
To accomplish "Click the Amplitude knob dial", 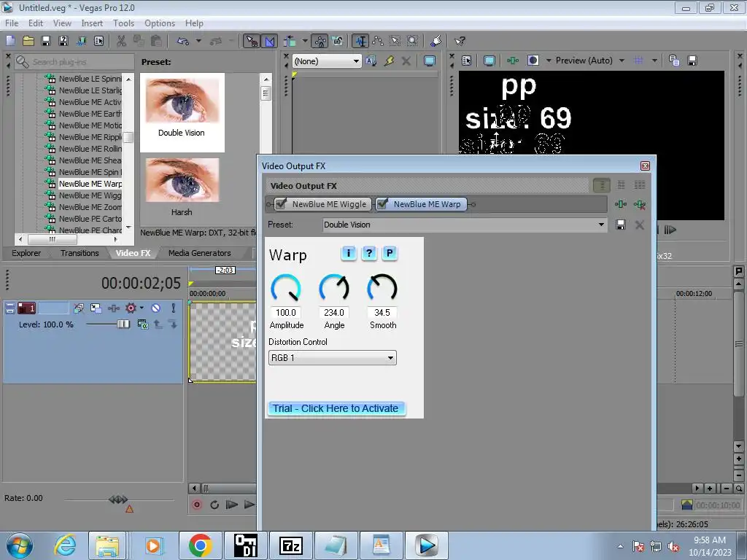I will tap(286, 288).
